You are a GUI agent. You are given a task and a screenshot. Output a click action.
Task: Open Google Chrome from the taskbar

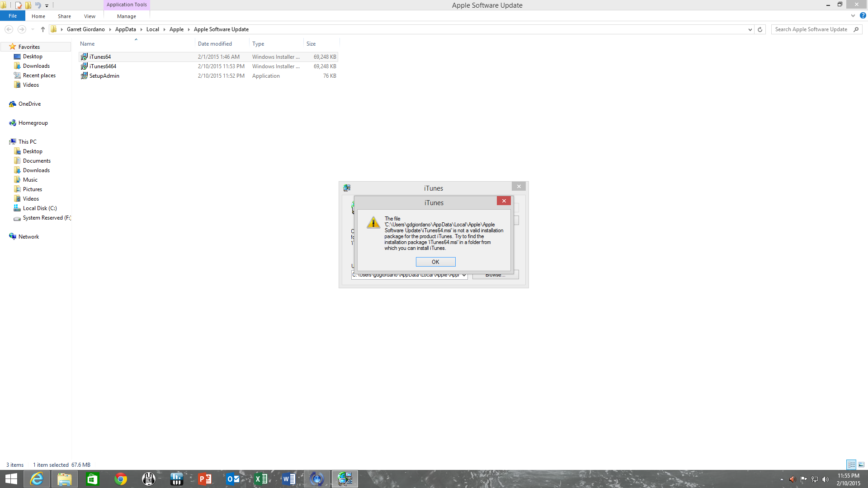[x=120, y=479]
